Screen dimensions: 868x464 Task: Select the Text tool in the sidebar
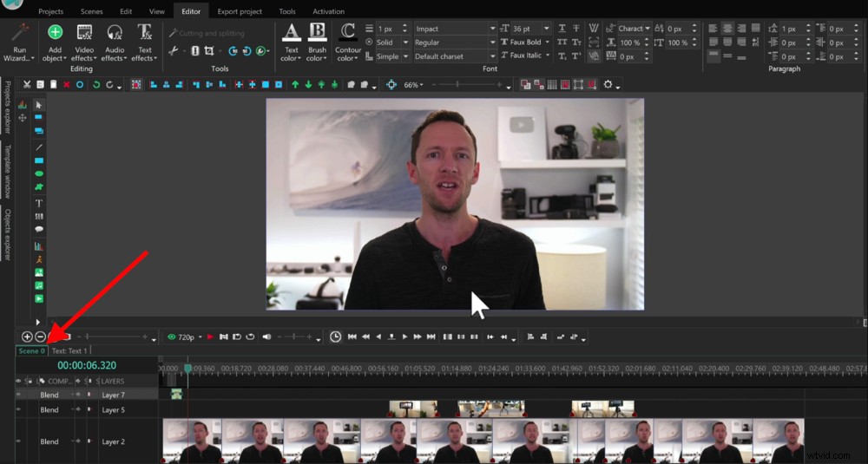[x=39, y=203]
